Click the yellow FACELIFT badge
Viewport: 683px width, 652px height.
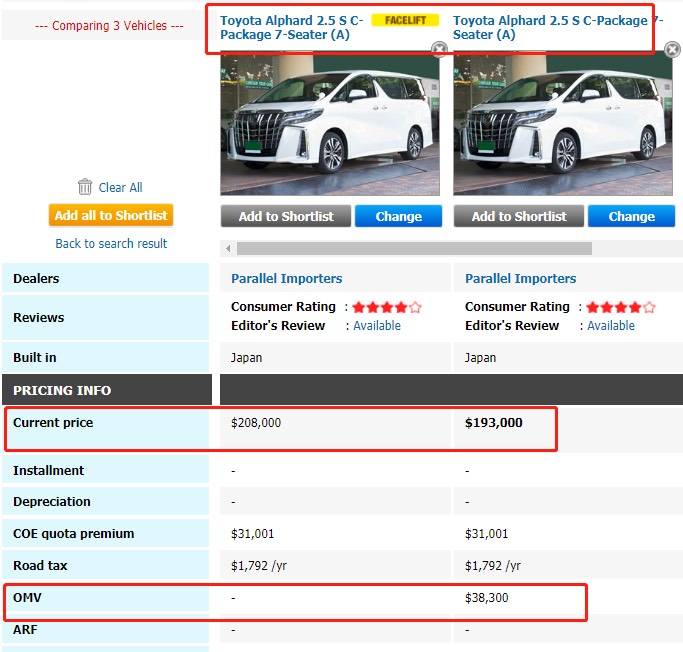tap(404, 20)
